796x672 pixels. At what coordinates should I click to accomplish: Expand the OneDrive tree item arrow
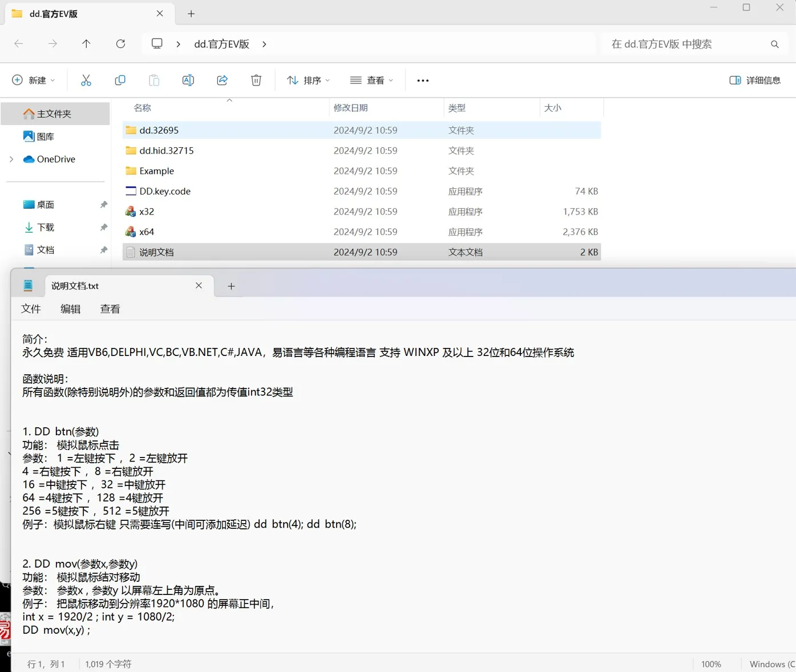point(11,159)
